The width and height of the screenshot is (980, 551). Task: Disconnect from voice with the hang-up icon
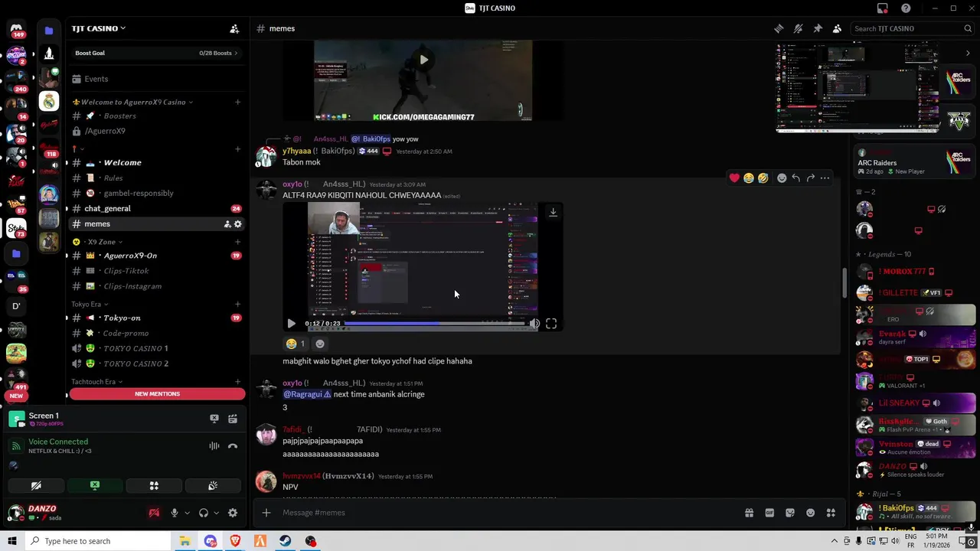click(x=233, y=446)
